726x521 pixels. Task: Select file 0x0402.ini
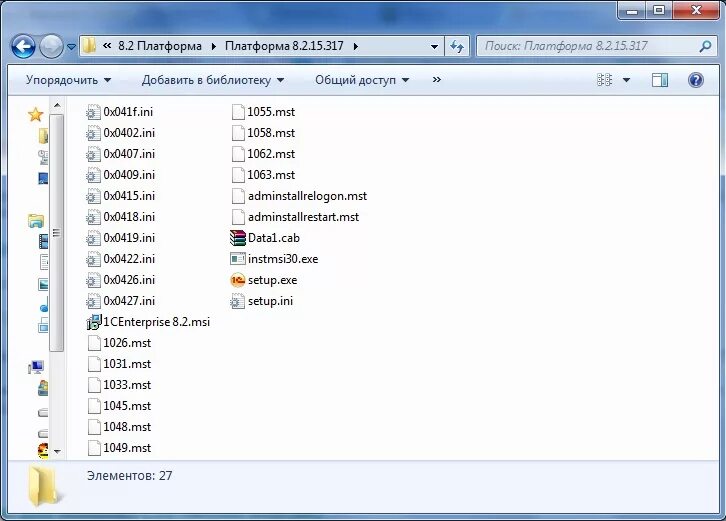[x=121, y=133]
